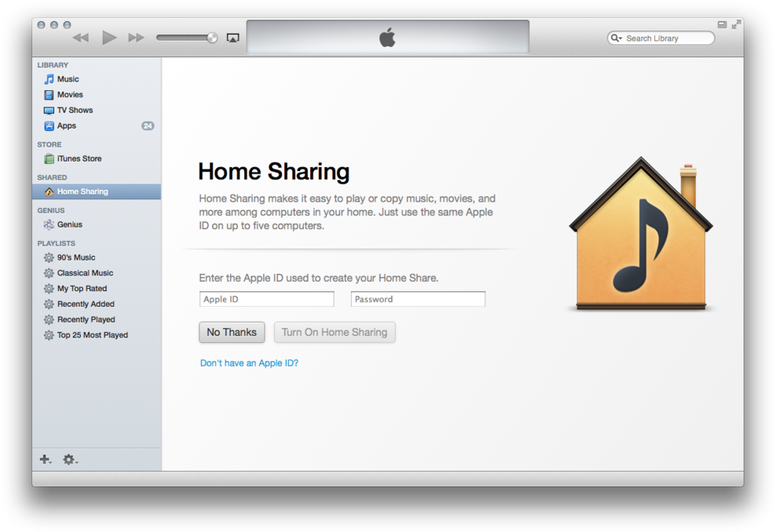Open the Top 25 Most Played playlist
This screenshot has width=775, height=532.
click(x=97, y=335)
